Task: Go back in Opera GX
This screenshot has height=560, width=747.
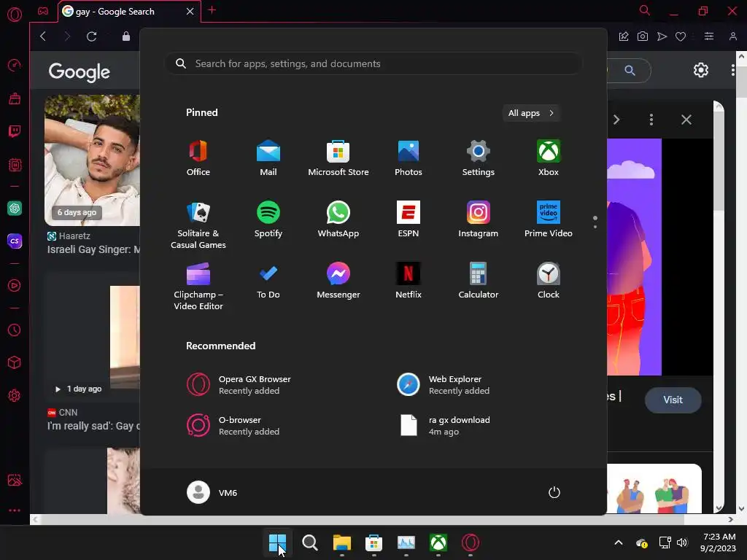Action: 43,36
